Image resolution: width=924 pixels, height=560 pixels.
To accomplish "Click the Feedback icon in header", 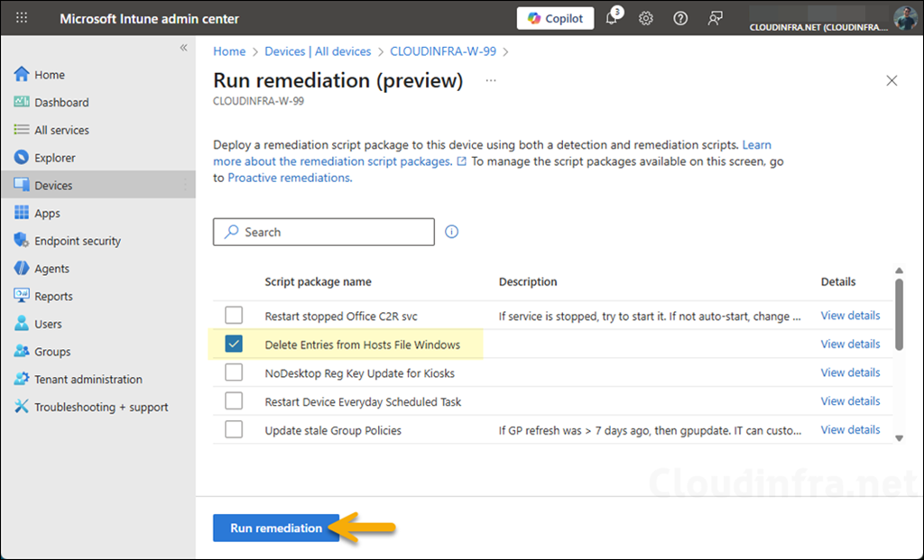I will point(715,19).
